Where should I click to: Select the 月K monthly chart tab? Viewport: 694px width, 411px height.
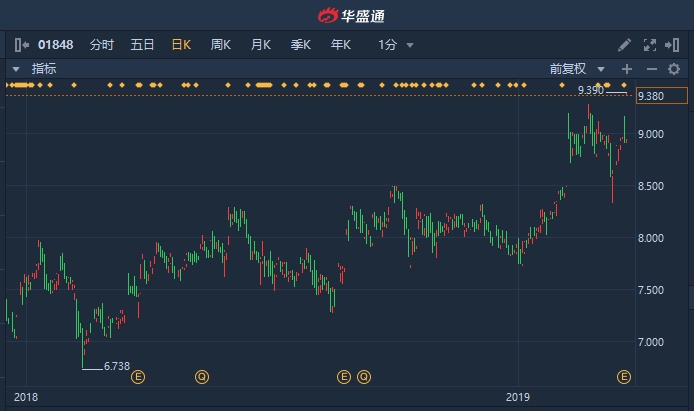[261, 45]
